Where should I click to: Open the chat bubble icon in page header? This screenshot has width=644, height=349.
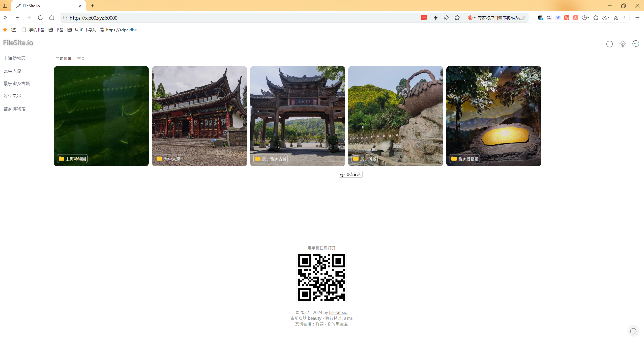pyautogui.click(x=636, y=44)
